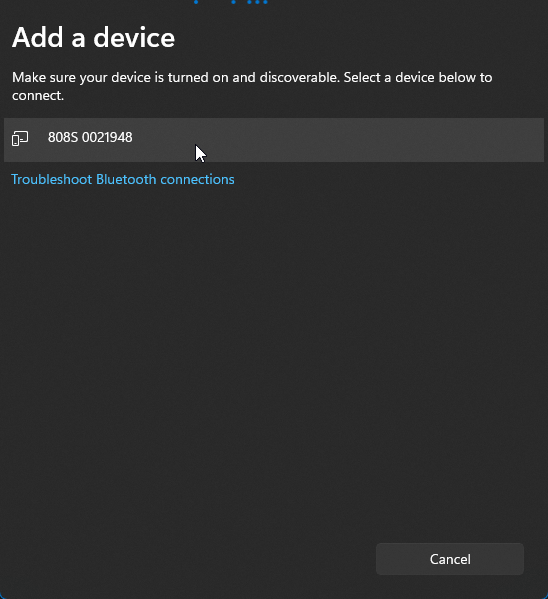Screen dimensions: 548x599
Task: Click the word "Bluetooth" in the blue link
Action: [126, 180]
